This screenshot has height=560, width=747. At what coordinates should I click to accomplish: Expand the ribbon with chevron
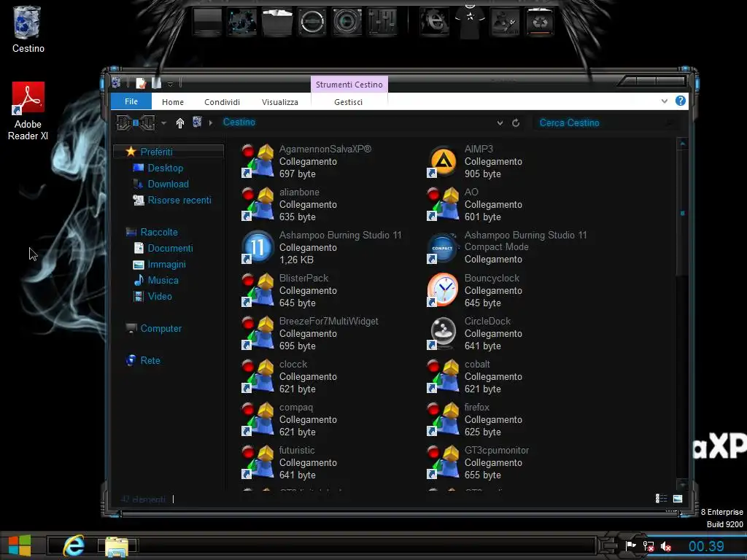(664, 101)
